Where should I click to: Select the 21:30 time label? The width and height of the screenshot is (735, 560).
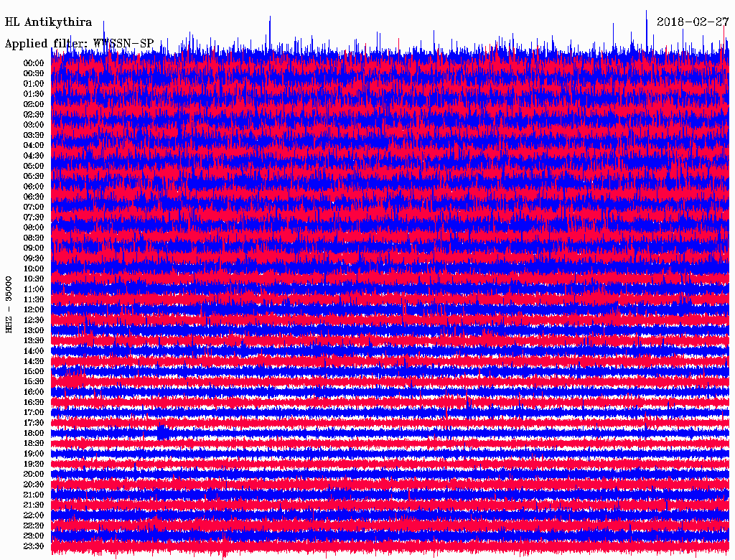(x=34, y=505)
